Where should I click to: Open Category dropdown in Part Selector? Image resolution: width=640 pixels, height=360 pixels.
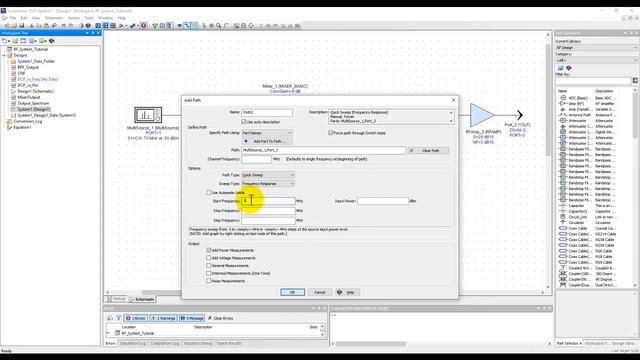click(596, 60)
